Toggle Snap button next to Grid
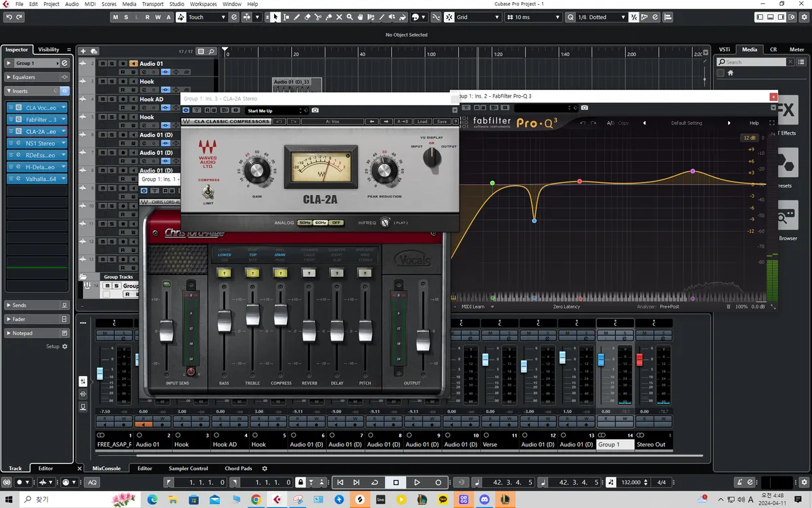This screenshot has width=812, height=508. tap(448, 17)
